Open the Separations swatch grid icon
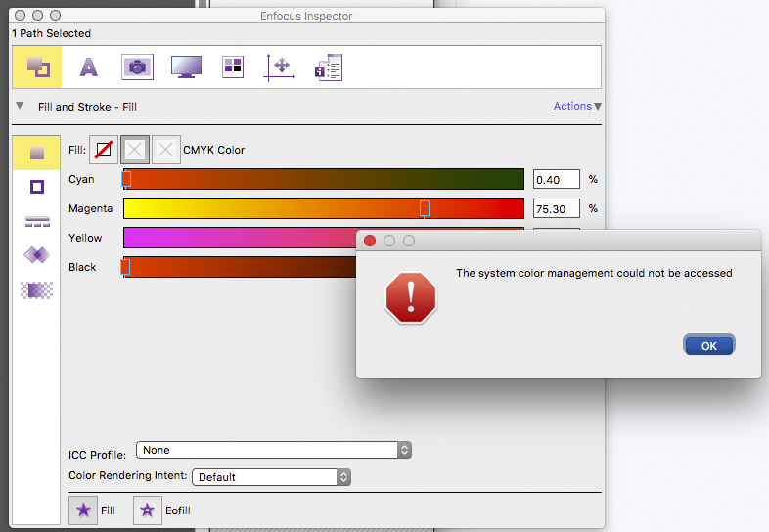769x532 pixels. point(233,67)
